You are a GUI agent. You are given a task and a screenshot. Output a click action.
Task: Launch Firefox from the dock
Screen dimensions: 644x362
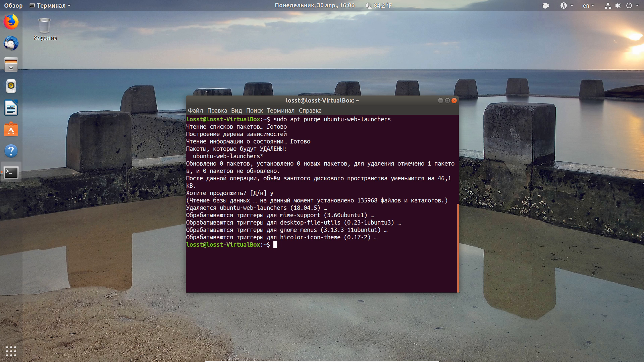11,22
